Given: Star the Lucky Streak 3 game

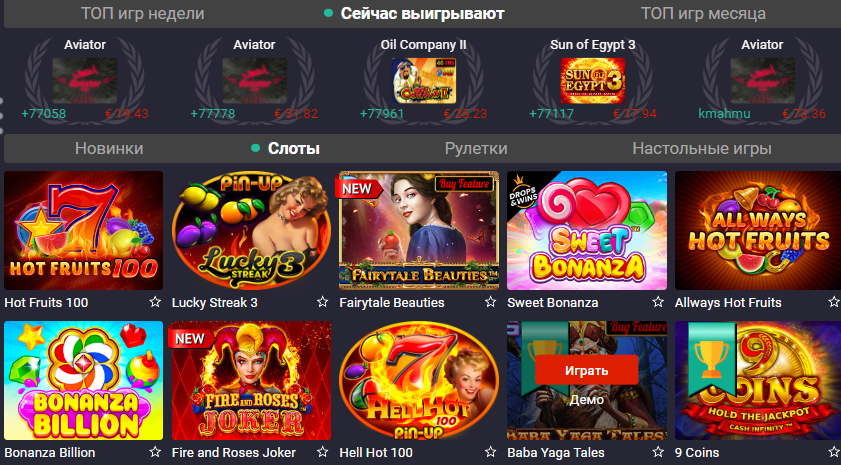Looking at the screenshot, I should (322, 302).
